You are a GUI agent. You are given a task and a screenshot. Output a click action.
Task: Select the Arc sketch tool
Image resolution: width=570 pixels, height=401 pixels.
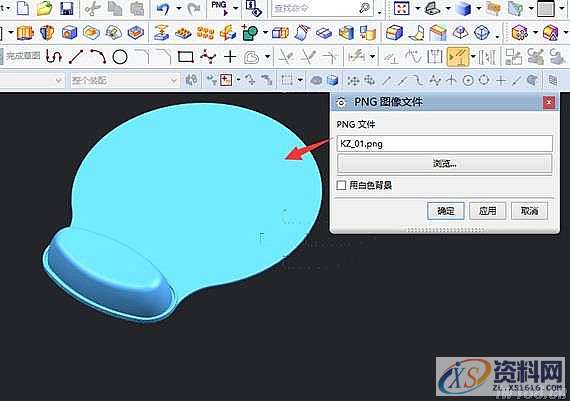(98, 56)
